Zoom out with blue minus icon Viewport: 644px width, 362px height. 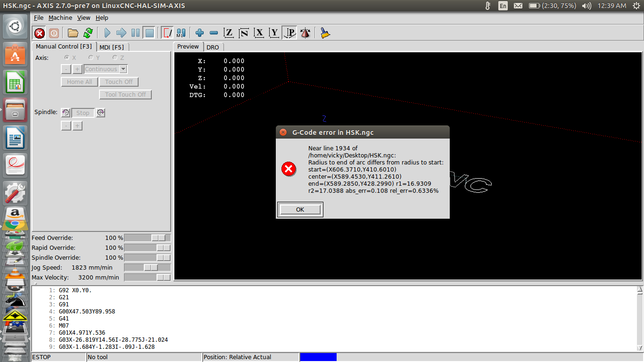click(x=214, y=33)
